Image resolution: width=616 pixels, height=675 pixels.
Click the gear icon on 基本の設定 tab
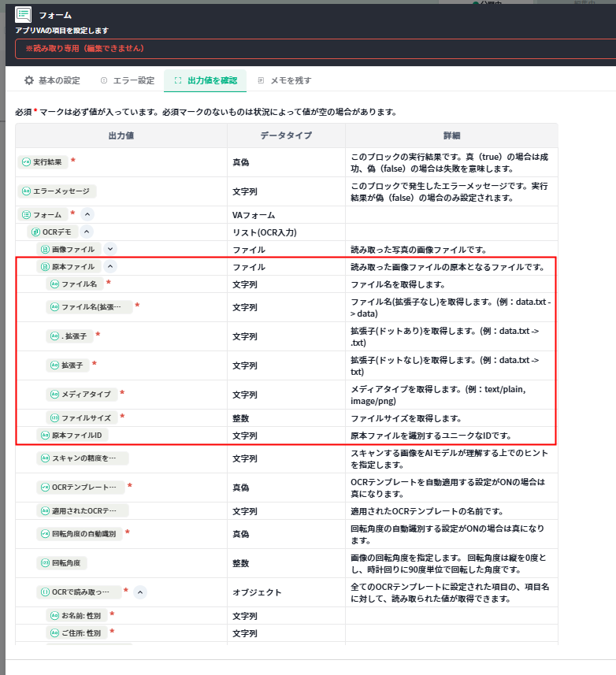coord(29,80)
